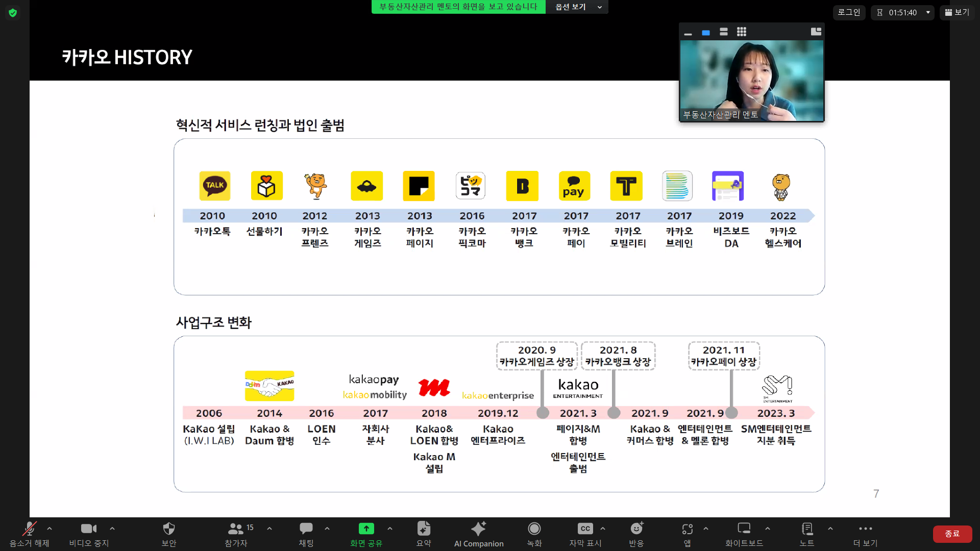This screenshot has width=980, height=551.
Task: Expand video options arrow next to 비디오 중지
Action: click(112, 529)
